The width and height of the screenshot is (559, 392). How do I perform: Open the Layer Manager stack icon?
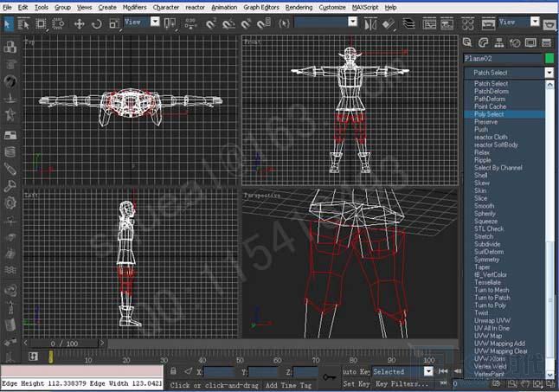tap(409, 24)
